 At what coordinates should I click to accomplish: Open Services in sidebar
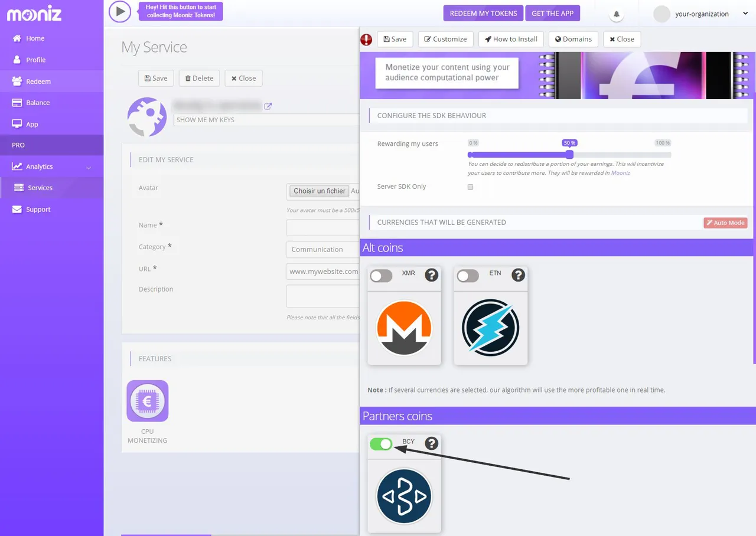tap(51, 188)
